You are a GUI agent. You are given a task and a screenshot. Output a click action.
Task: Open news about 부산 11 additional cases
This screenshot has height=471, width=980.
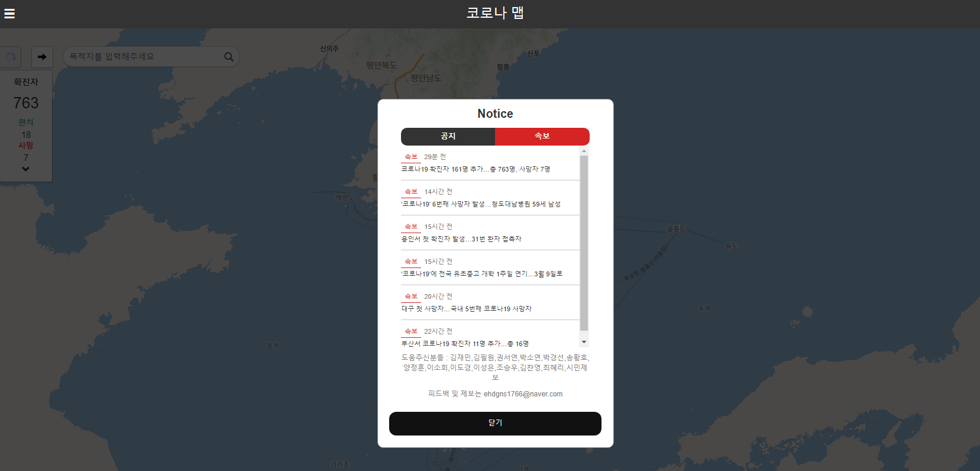click(465, 344)
